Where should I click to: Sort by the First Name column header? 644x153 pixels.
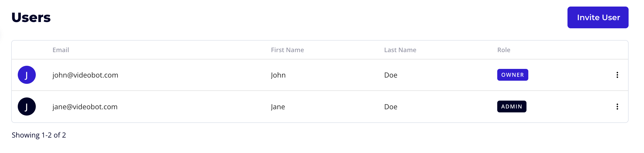pyautogui.click(x=287, y=50)
